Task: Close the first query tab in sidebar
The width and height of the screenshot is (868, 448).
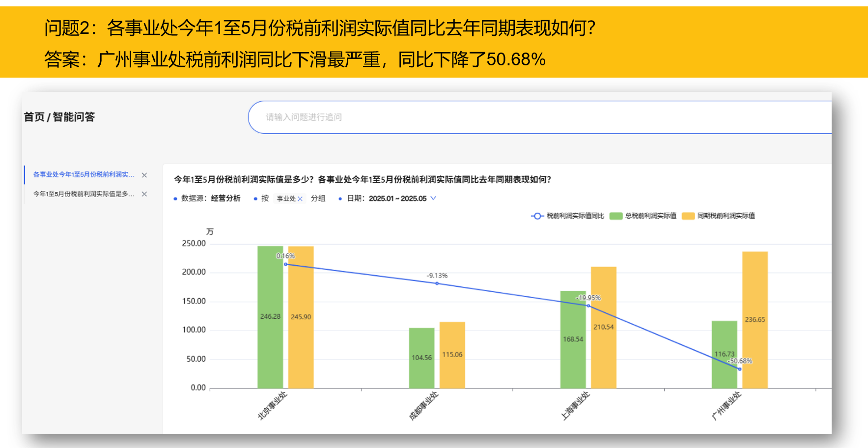Action: (x=144, y=175)
